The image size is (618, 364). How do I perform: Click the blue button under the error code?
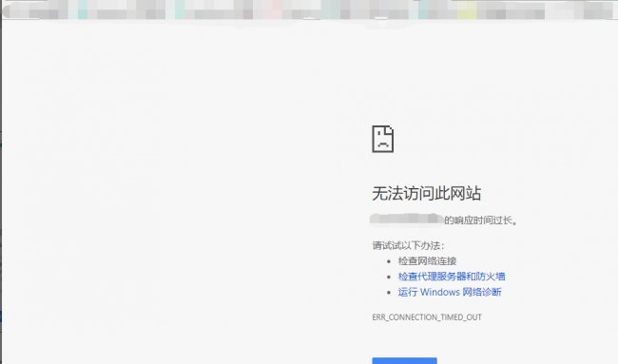pyautogui.click(x=404, y=360)
